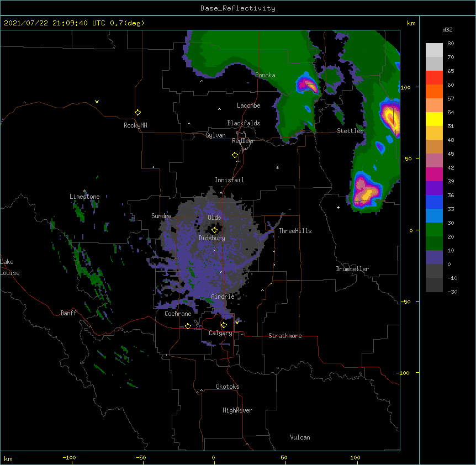Click the yellow diamond marker above Calgary label
Screen dimensions: 476x465
click(224, 325)
